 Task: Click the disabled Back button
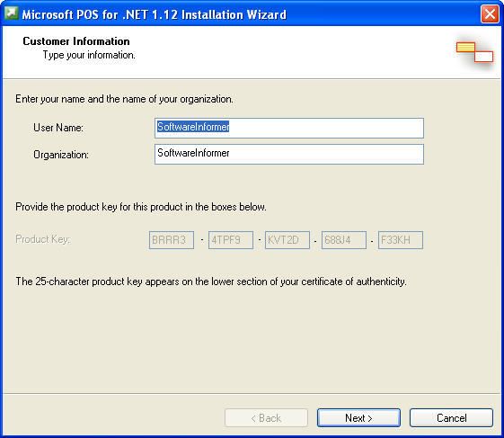click(266, 417)
